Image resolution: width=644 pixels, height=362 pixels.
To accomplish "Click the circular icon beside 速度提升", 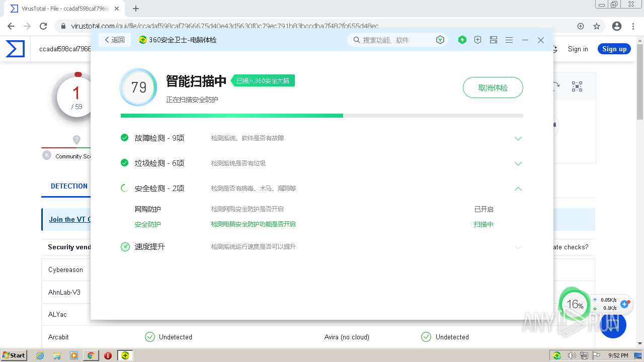I will tap(125, 247).
